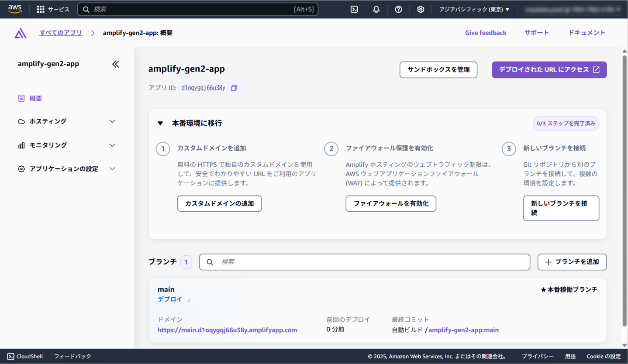The height and width of the screenshot is (364, 628).
Task: Open the デプロイ status link for main
Action: pos(170,299)
